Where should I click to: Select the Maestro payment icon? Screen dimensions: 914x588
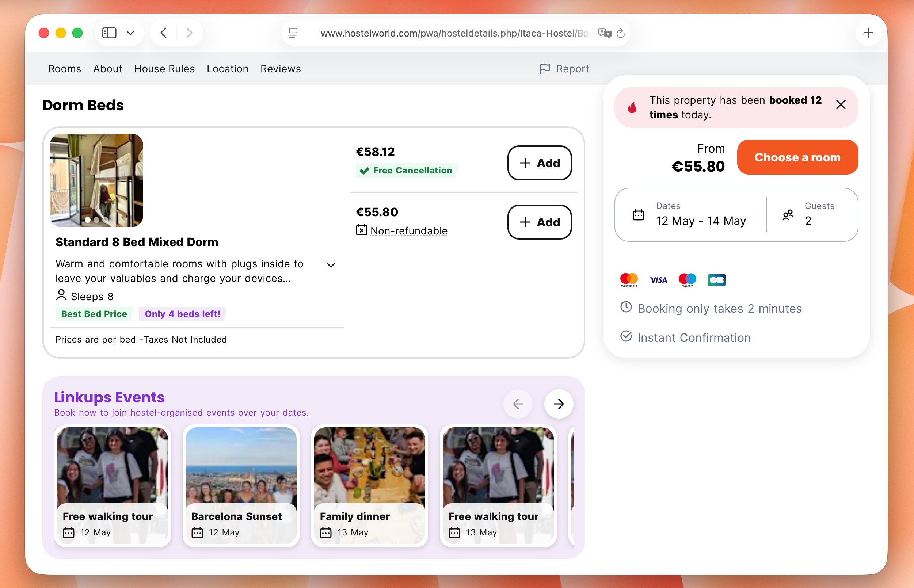687,279
